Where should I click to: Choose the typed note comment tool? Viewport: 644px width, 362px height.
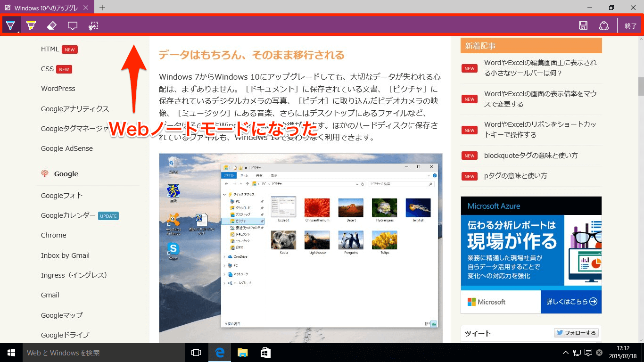click(x=73, y=25)
